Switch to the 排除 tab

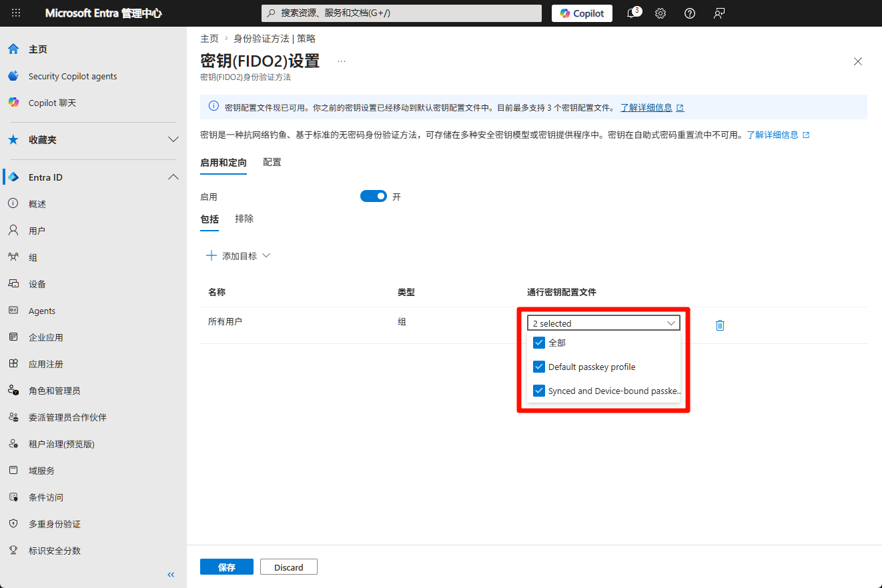coord(244,219)
